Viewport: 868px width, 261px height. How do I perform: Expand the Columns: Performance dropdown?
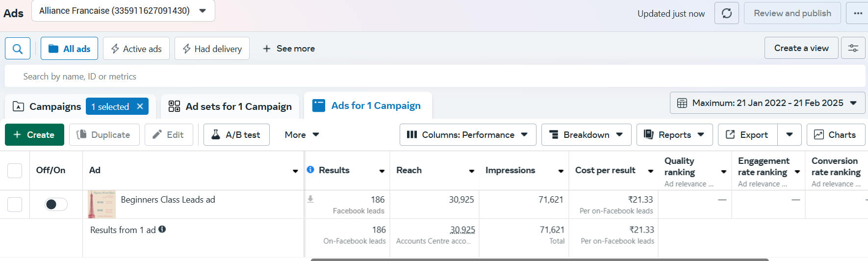coord(467,135)
